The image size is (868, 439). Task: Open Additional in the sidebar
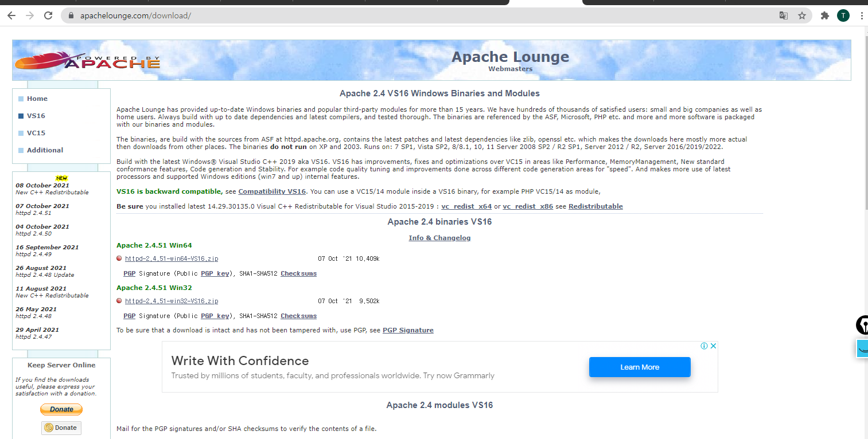coord(45,150)
